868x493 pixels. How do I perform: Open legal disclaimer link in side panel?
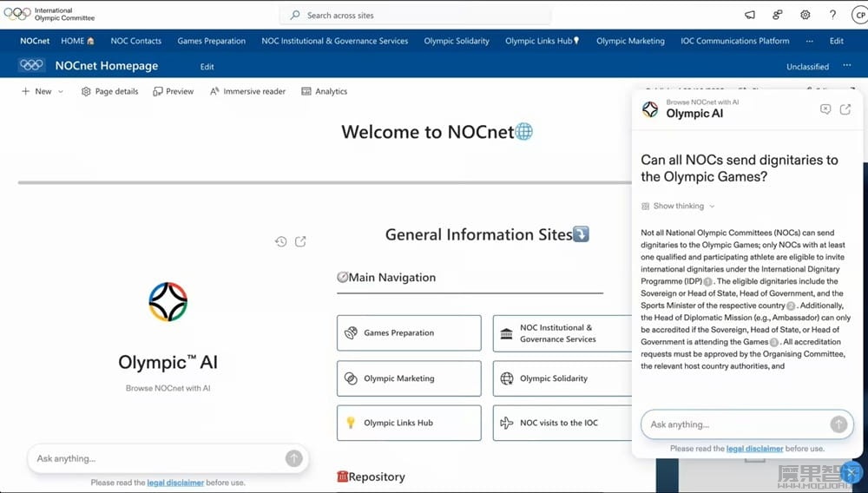(754, 449)
